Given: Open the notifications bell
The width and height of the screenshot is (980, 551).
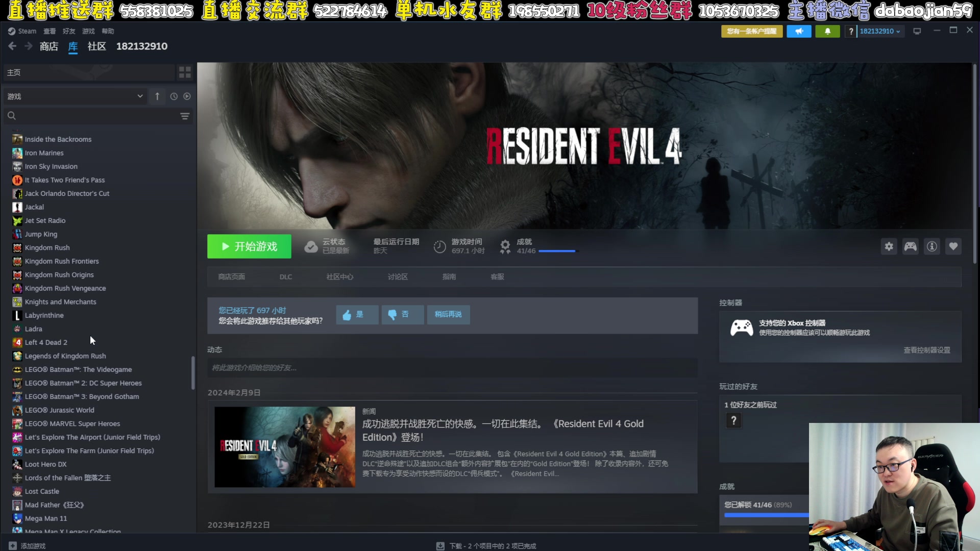Looking at the screenshot, I should pyautogui.click(x=827, y=31).
